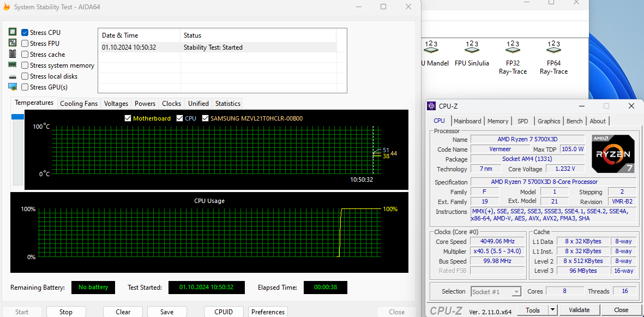
Task: Open the SPD tab in CPU-Z
Action: [523, 121]
